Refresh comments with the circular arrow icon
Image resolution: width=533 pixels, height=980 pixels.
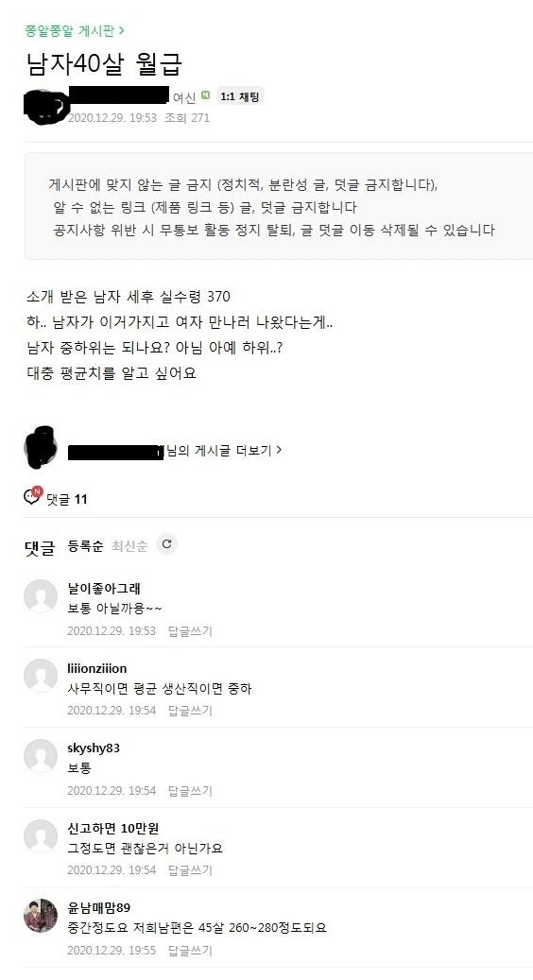pos(166,544)
